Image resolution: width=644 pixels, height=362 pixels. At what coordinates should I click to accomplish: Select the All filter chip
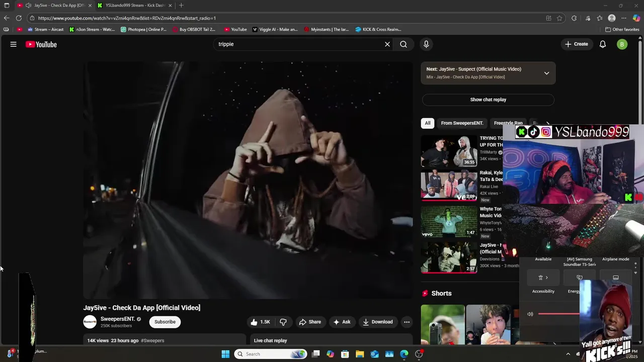428,123
